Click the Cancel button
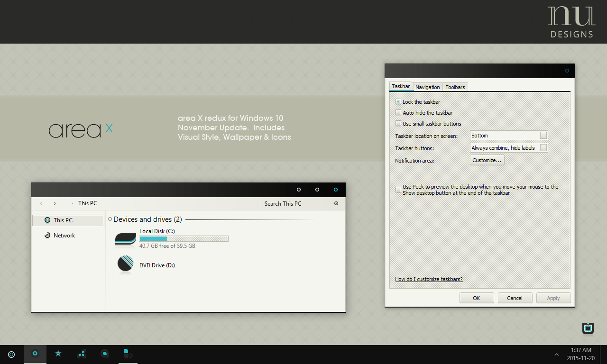607x364 pixels. click(515, 298)
